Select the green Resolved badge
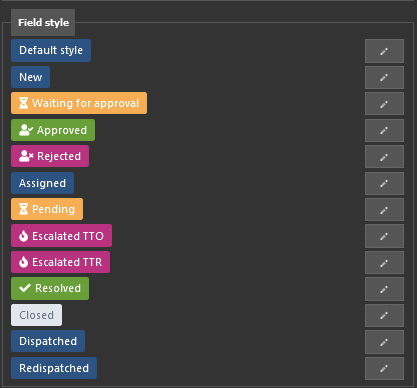The height and width of the screenshot is (388, 417). [x=50, y=288]
